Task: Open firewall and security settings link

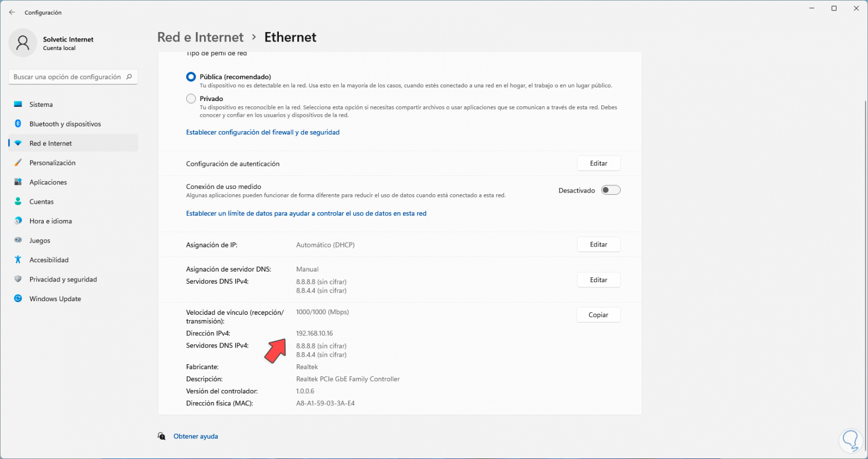Action: coord(263,132)
